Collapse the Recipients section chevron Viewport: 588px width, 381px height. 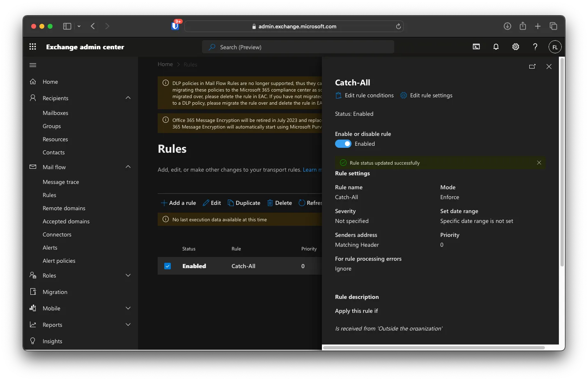point(128,98)
